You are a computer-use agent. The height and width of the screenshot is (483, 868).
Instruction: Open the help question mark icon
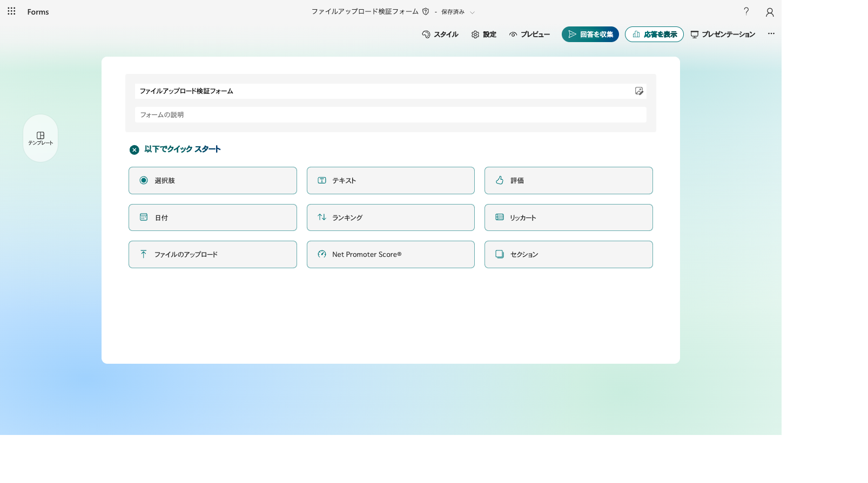pos(746,11)
